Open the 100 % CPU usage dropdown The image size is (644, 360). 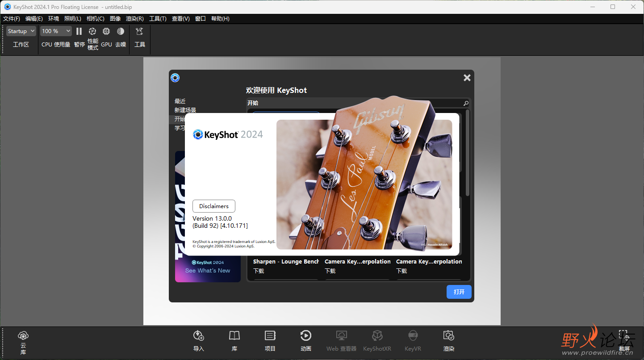pyautogui.click(x=56, y=31)
